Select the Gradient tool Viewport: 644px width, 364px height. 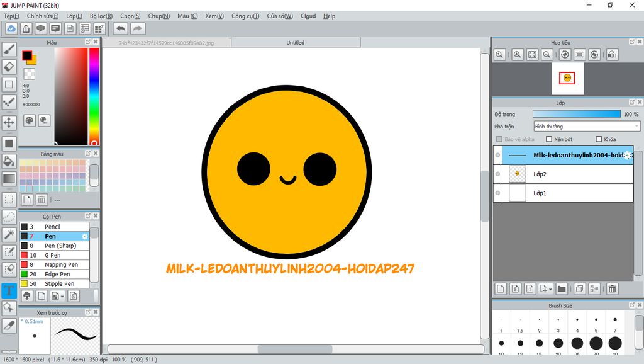pos(9,179)
